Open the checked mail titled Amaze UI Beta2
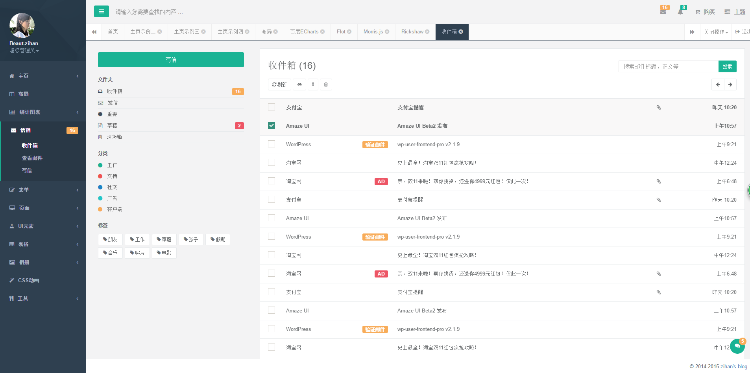 click(x=422, y=126)
